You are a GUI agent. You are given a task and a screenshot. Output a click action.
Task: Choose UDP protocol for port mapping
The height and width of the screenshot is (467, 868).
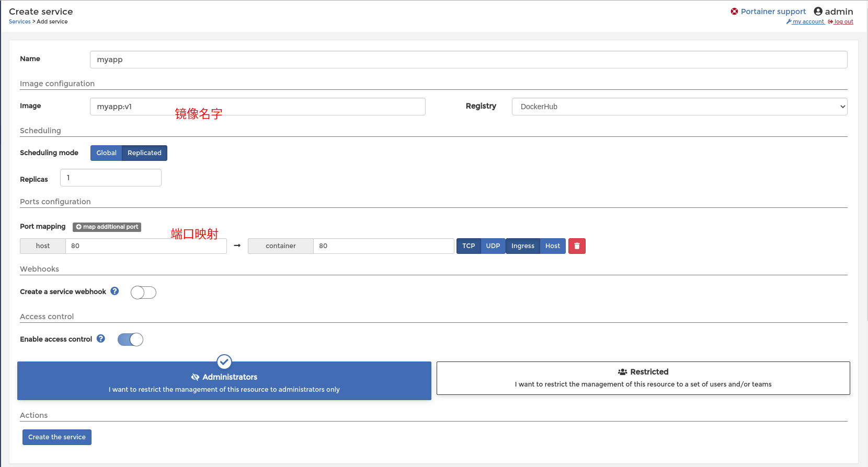(x=493, y=246)
